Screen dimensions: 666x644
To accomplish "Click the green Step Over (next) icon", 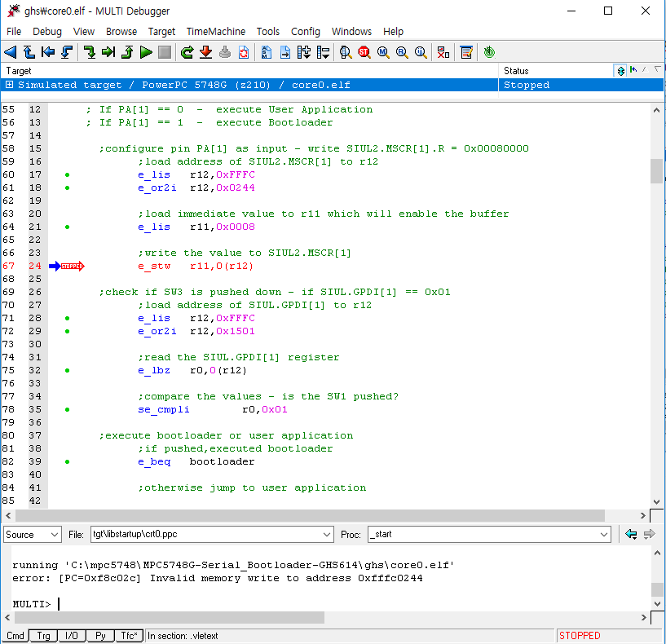I will point(108,52).
